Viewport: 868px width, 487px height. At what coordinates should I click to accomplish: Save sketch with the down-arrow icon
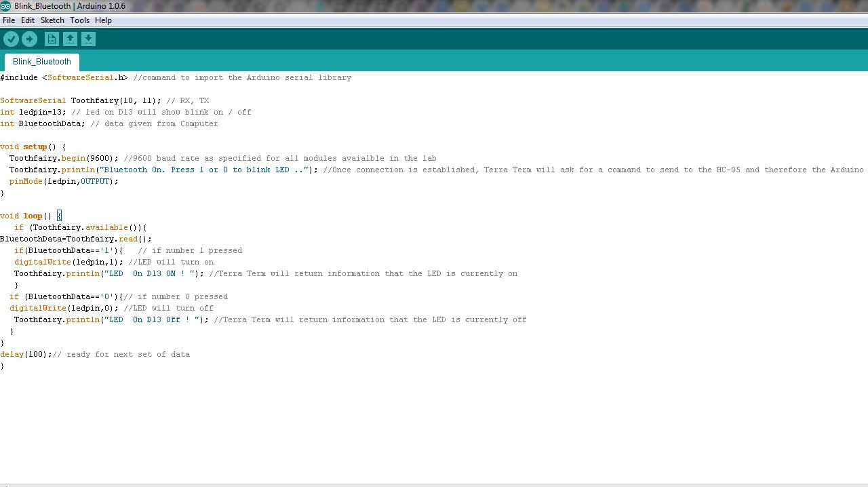(88, 39)
